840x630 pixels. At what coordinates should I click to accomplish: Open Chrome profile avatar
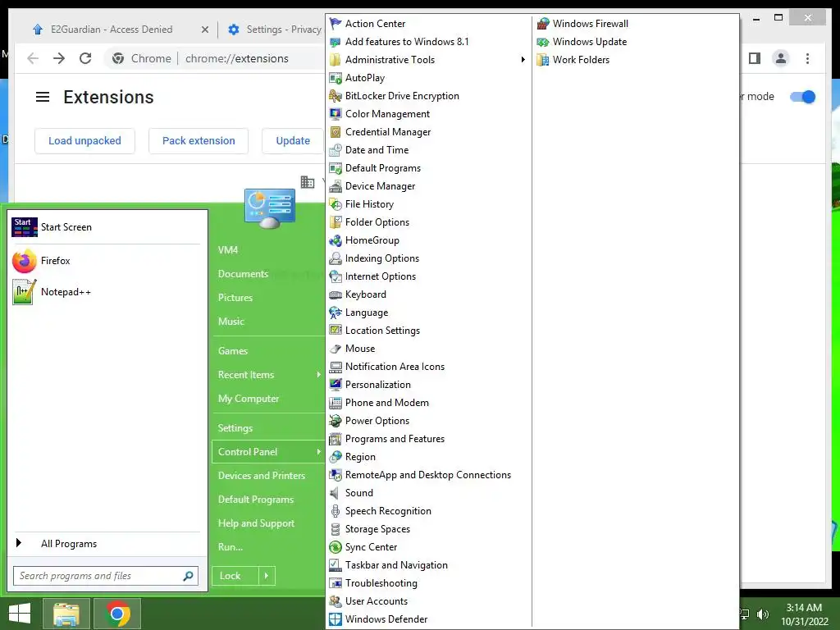[781, 58]
